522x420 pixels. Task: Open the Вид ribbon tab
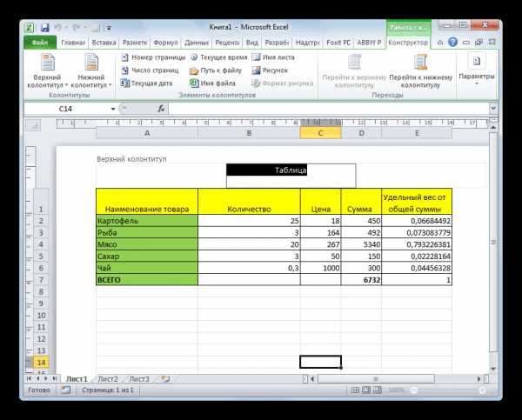point(252,43)
